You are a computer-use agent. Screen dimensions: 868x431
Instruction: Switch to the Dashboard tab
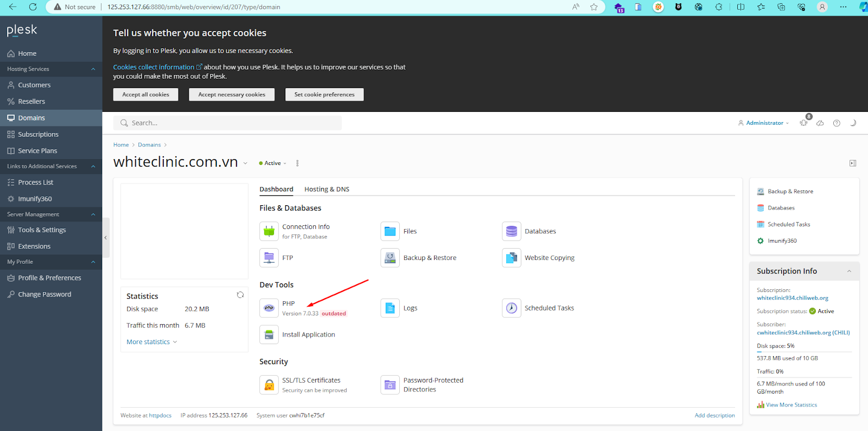click(276, 189)
